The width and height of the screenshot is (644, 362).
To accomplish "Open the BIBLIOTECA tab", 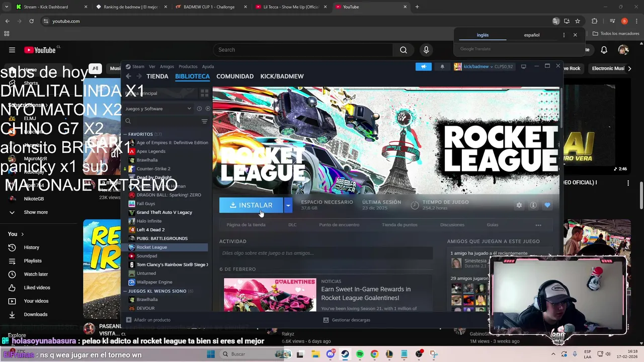I will click(x=192, y=76).
